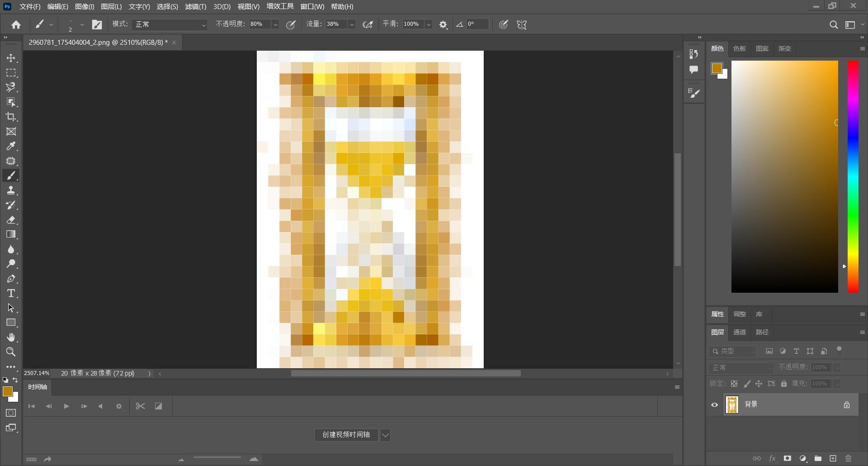This screenshot has width=868, height=466.
Task: Open the 图像(I) menu
Action: 85,7
